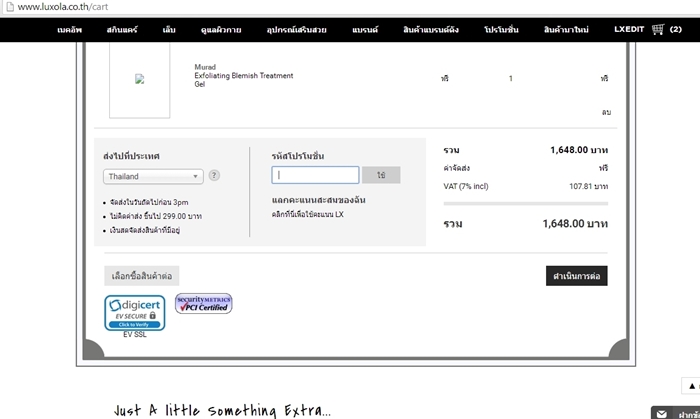Image resolution: width=700 pixels, height=419 pixels.
Task: Click the cart count (2) indicator
Action: tap(675, 29)
